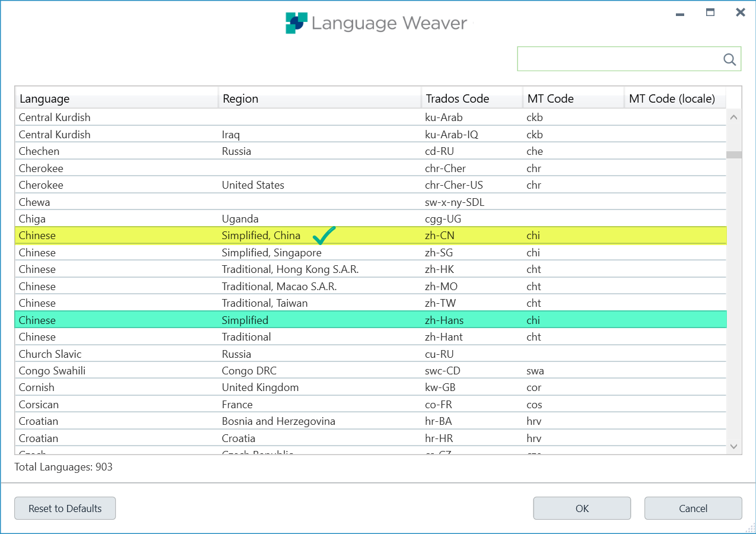The image size is (756, 534).
Task: Click the Uganda region cell
Action: tap(240, 219)
